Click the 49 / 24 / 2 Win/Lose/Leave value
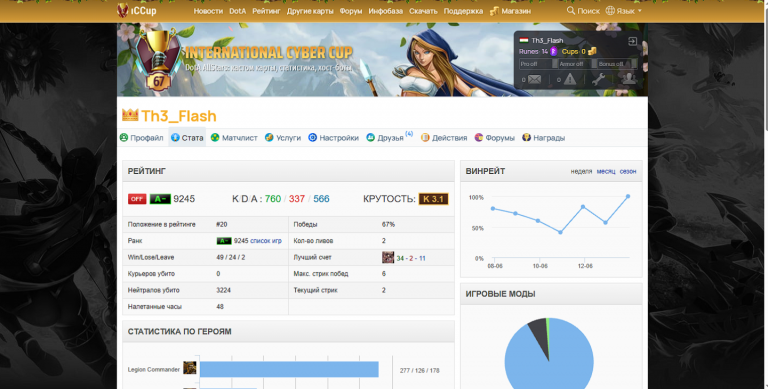Image resolution: width=768 pixels, height=389 pixels. tap(231, 257)
